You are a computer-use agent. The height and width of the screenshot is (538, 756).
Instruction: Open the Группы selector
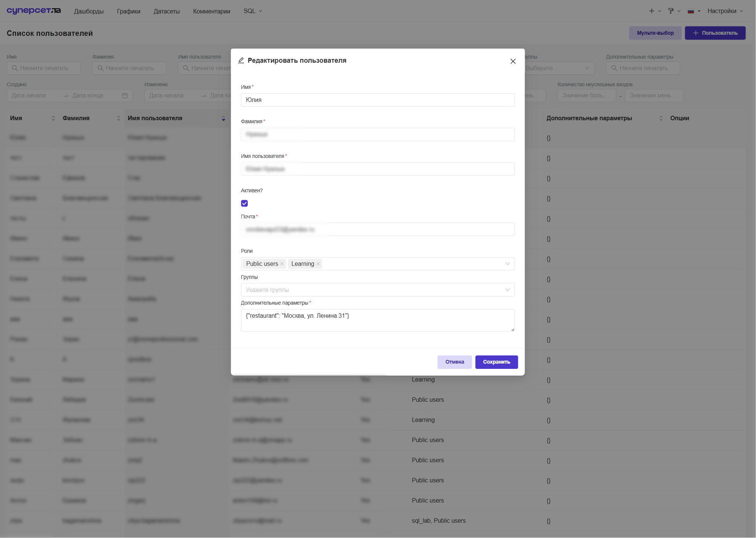[378, 290]
